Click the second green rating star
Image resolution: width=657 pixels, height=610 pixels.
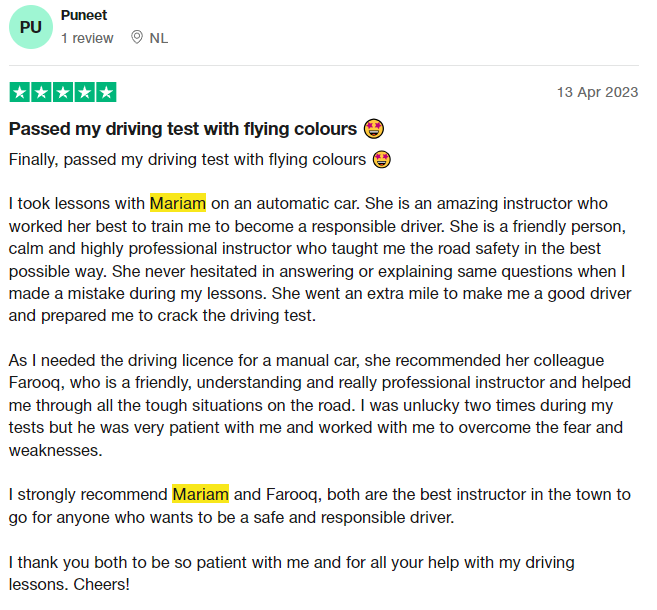41,92
